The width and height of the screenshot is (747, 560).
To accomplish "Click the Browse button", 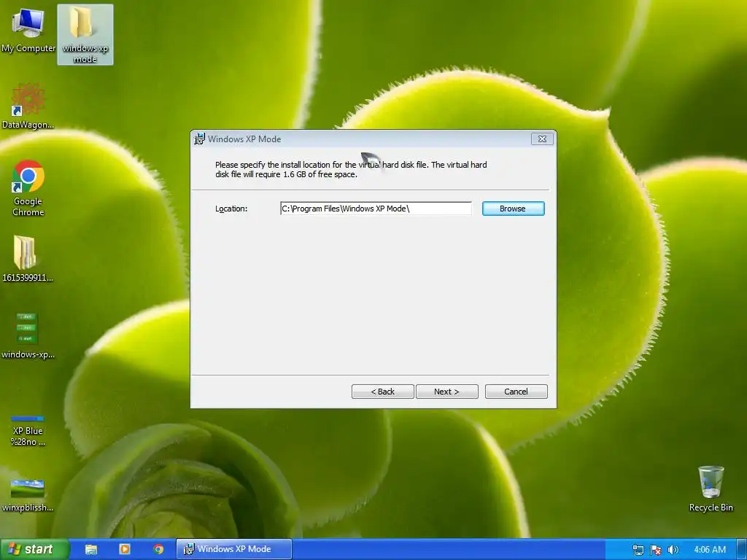I will pyautogui.click(x=513, y=209).
